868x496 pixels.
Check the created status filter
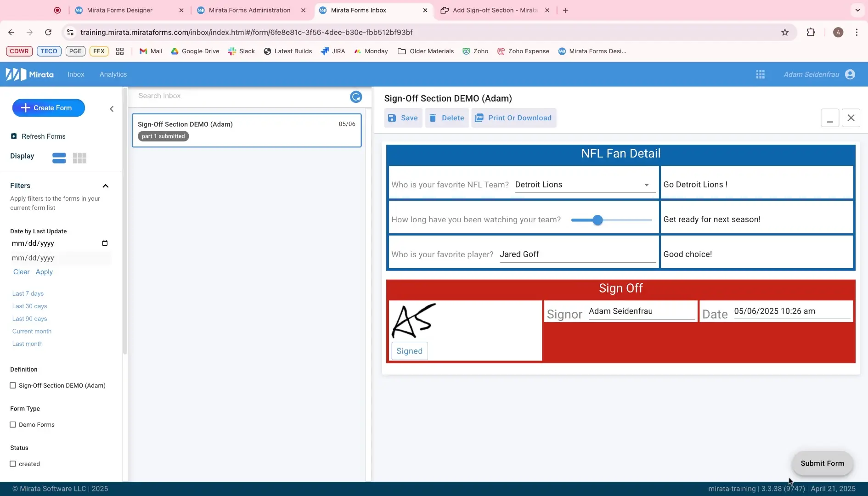(x=13, y=464)
